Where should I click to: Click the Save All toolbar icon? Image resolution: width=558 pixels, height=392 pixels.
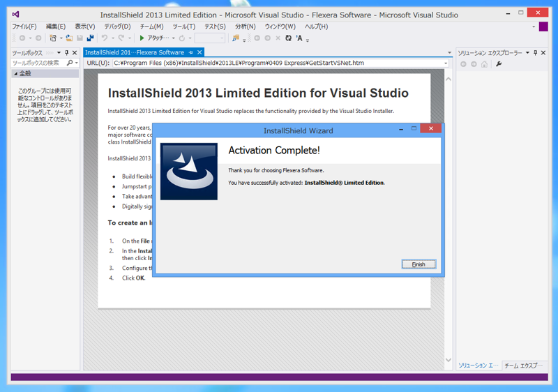coord(91,38)
